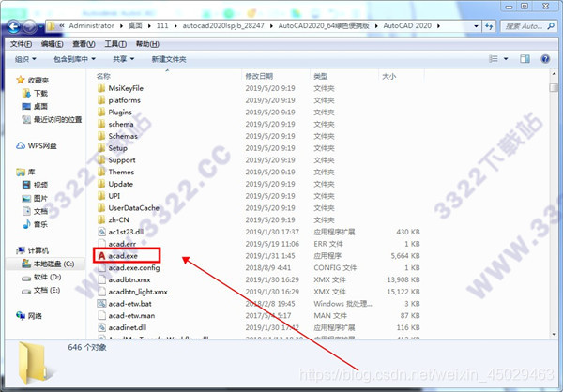The width and height of the screenshot is (563, 392).
Task: Select the platforms folder icon
Action: click(101, 100)
